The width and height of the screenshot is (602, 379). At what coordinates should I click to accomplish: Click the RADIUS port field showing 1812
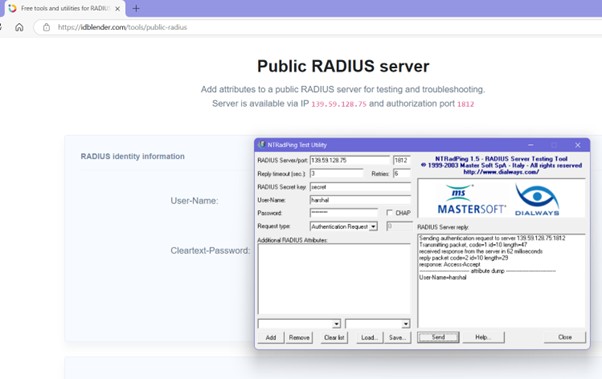(402, 161)
